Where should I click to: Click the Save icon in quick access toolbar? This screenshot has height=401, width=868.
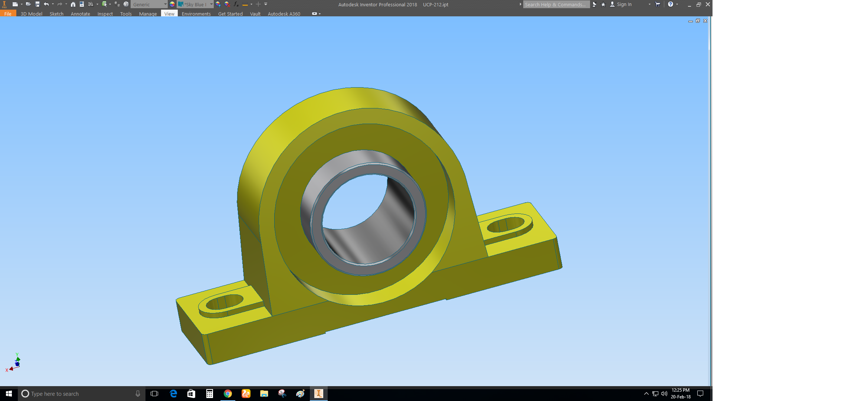[37, 4]
